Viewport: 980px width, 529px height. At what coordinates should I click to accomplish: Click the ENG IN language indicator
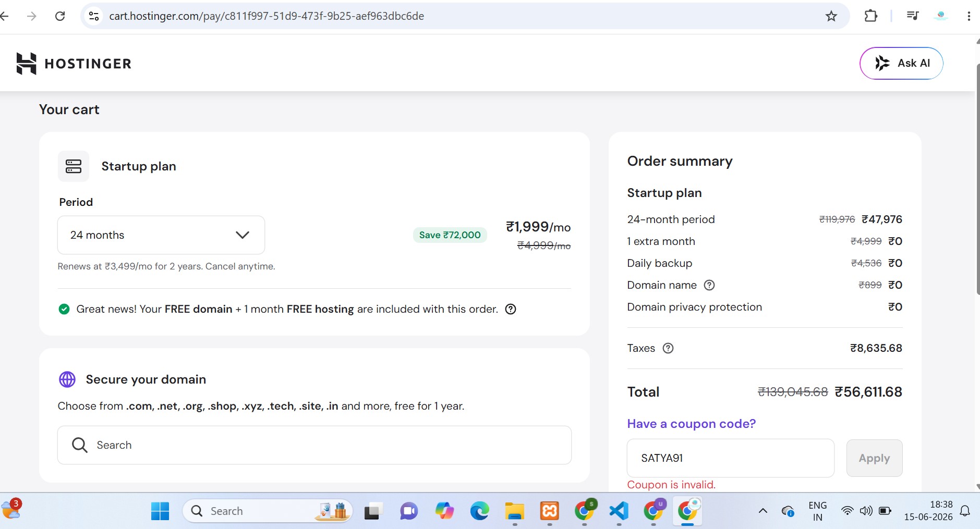pos(818,511)
